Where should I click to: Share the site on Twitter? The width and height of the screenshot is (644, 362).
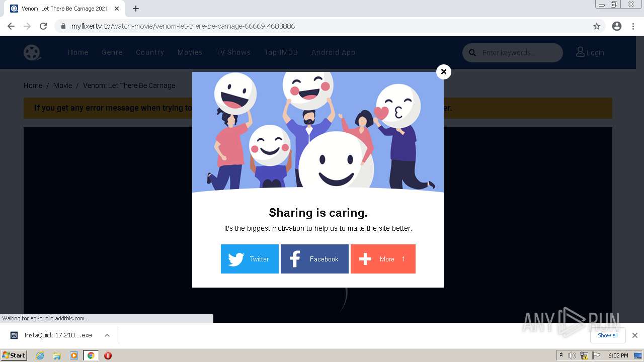250,259
